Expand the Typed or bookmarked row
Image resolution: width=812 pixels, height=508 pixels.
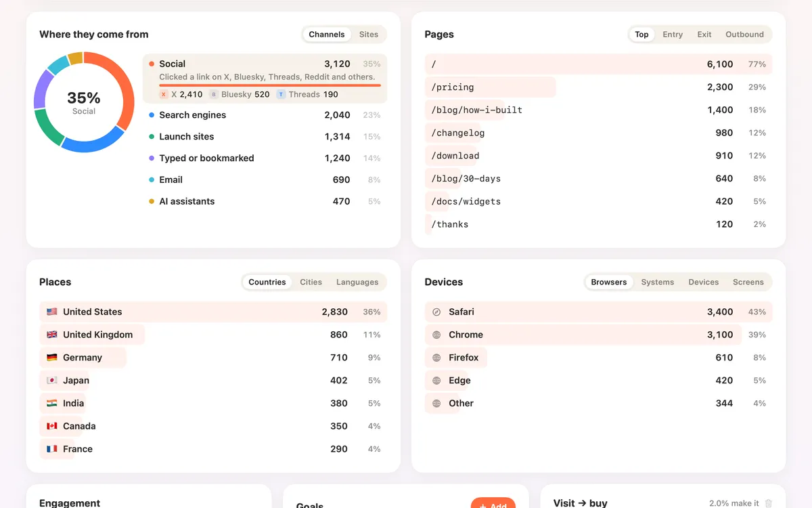coord(265,158)
